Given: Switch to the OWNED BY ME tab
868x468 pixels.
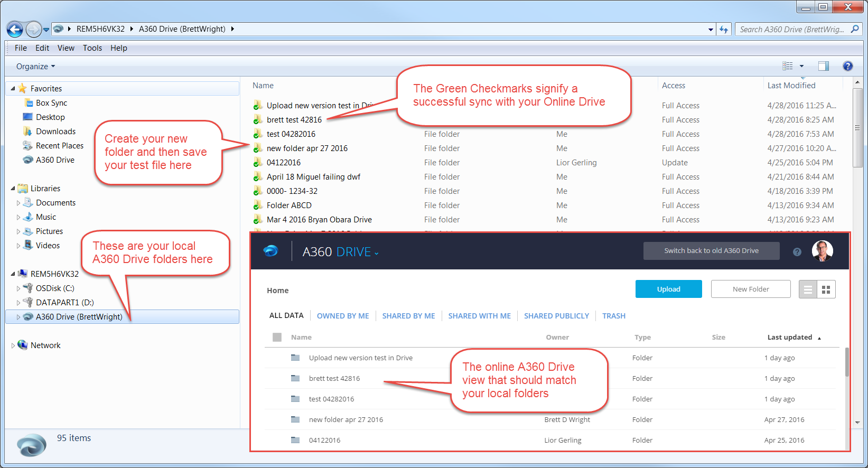Looking at the screenshot, I should [x=343, y=316].
